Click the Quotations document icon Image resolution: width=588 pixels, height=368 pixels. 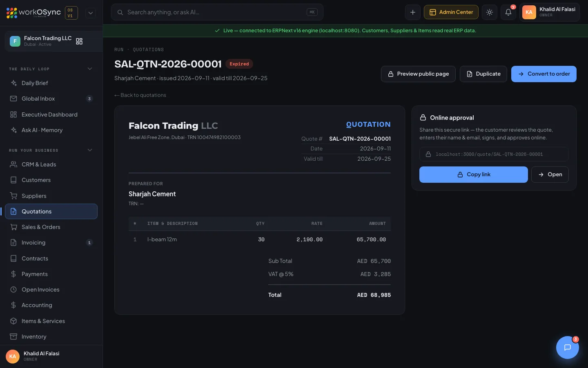tap(13, 211)
